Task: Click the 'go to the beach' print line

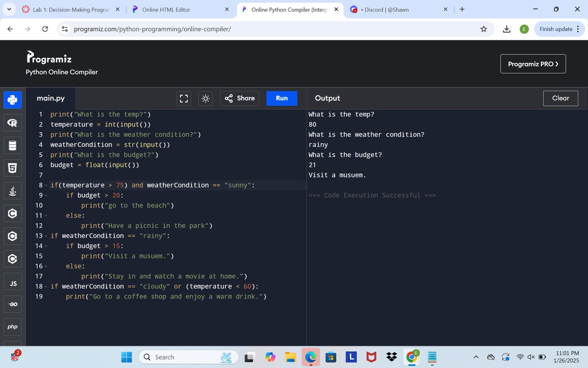Action: pyautogui.click(x=127, y=206)
